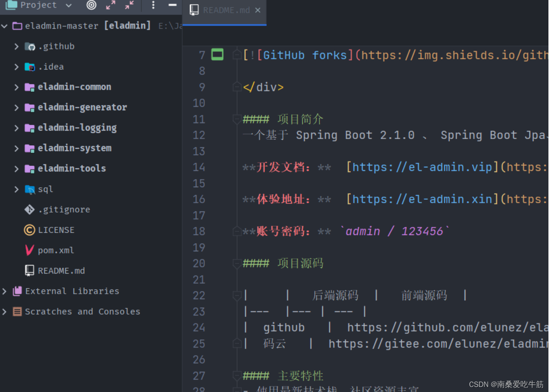Expand the eladmin-generator module
This screenshot has width=550, height=392.
point(16,108)
